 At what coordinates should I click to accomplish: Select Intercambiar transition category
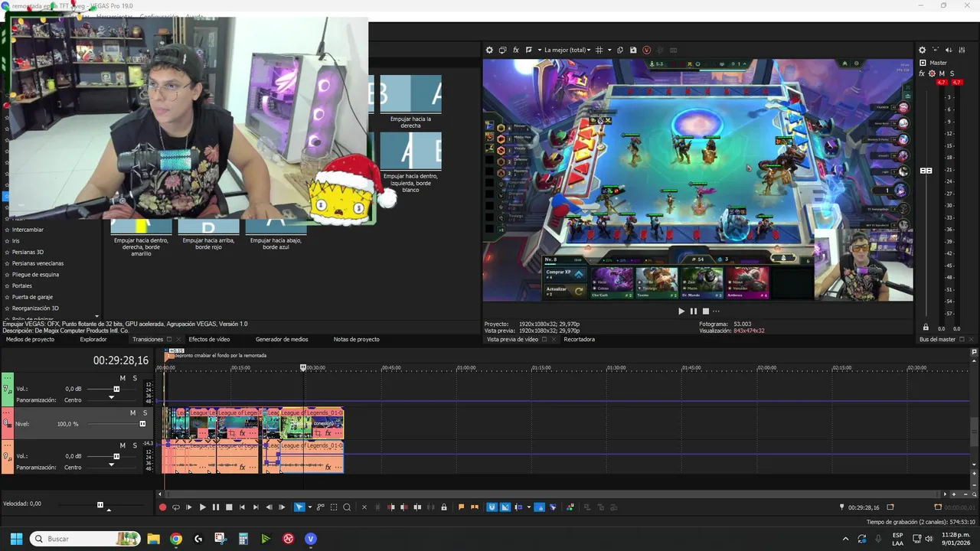click(x=28, y=230)
